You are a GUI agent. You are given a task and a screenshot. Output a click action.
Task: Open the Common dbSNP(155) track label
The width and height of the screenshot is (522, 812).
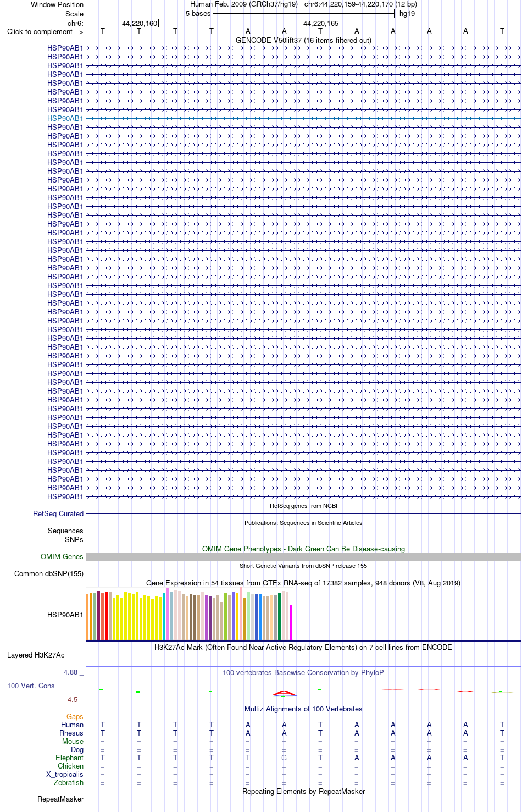pyautogui.click(x=49, y=573)
